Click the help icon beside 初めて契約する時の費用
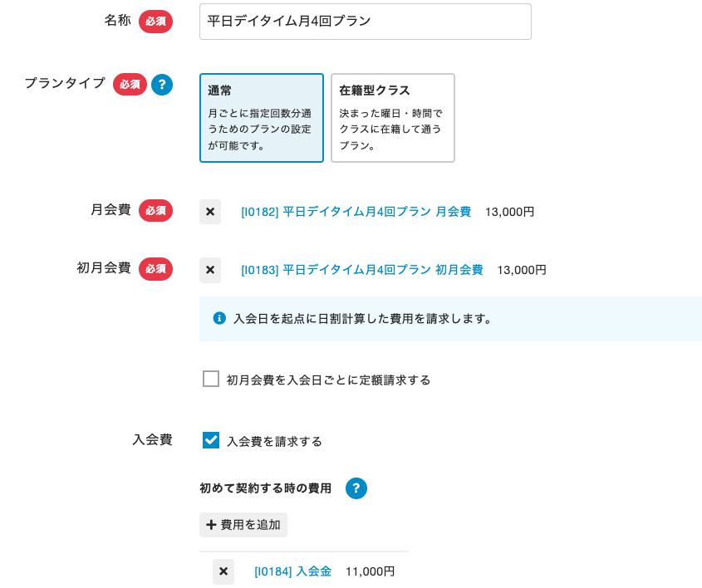The width and height of the screenshot is (702, 588). pos(356,488)
